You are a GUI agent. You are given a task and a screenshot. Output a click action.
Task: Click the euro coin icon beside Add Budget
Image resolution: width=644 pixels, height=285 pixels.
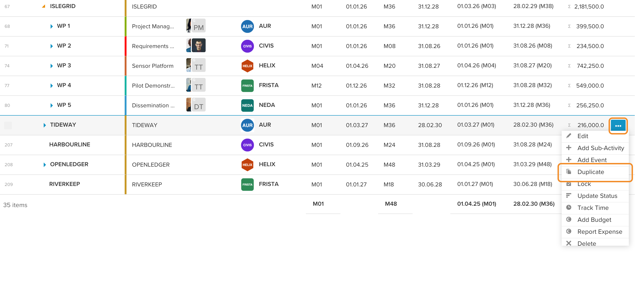click(569, 219)
